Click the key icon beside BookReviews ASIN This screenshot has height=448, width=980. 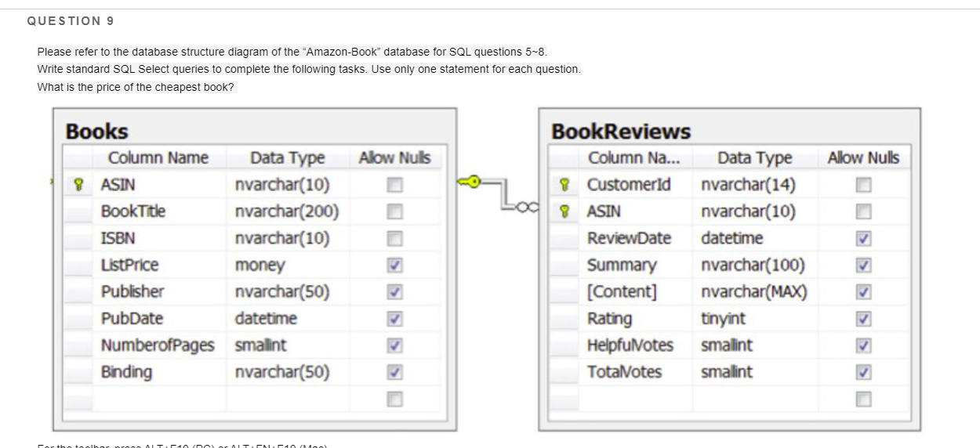pos(564,211)
